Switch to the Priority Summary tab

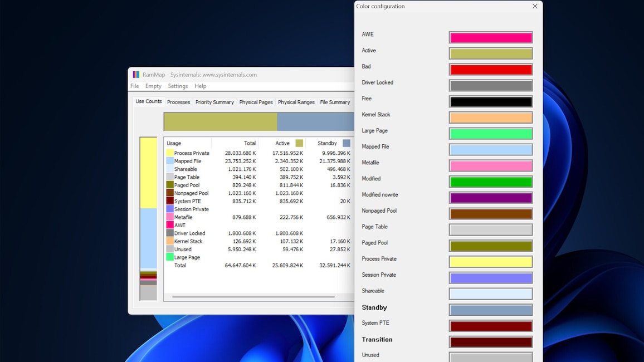(214, 102)
